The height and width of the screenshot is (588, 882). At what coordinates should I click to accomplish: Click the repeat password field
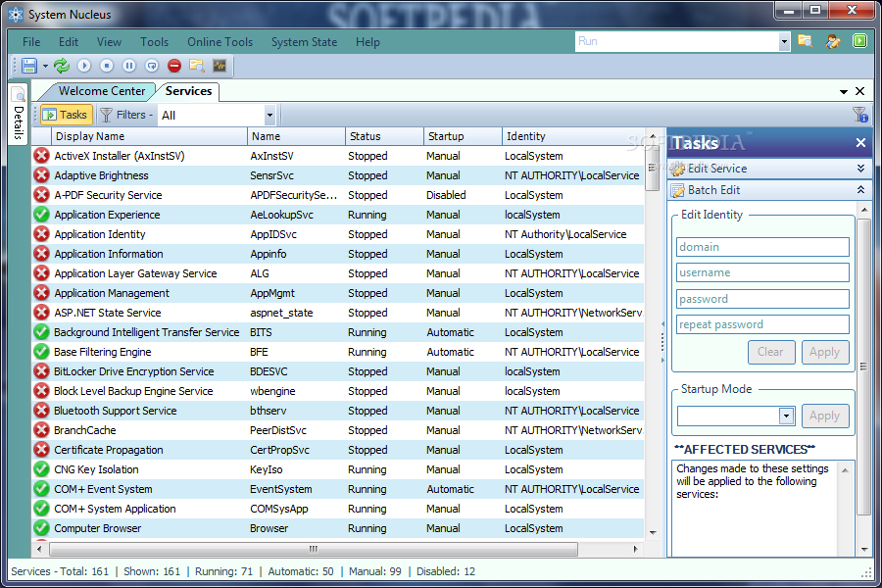[x=762, y=324]
